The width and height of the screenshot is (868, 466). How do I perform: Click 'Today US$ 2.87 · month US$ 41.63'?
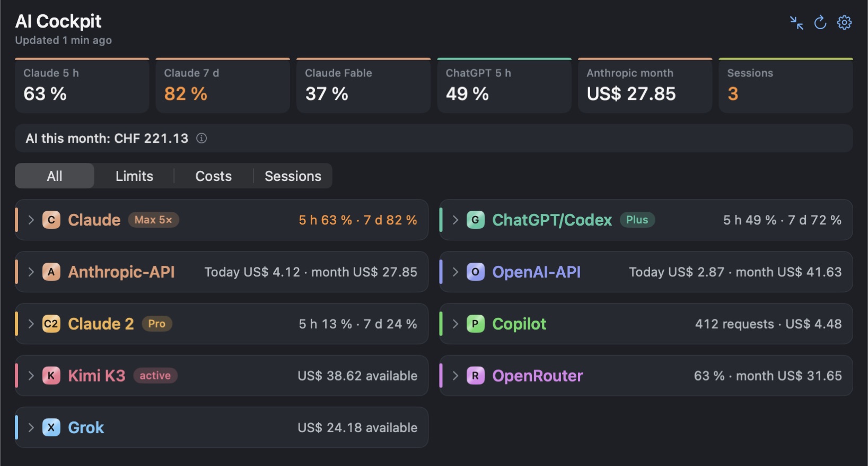click(x=735, y=272)
